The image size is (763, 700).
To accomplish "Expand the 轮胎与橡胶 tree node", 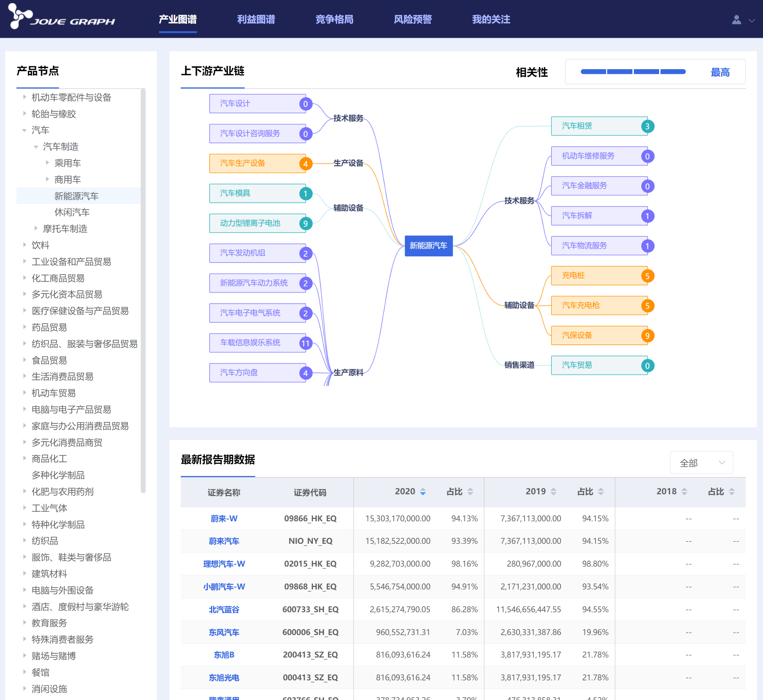I will 25,113.
